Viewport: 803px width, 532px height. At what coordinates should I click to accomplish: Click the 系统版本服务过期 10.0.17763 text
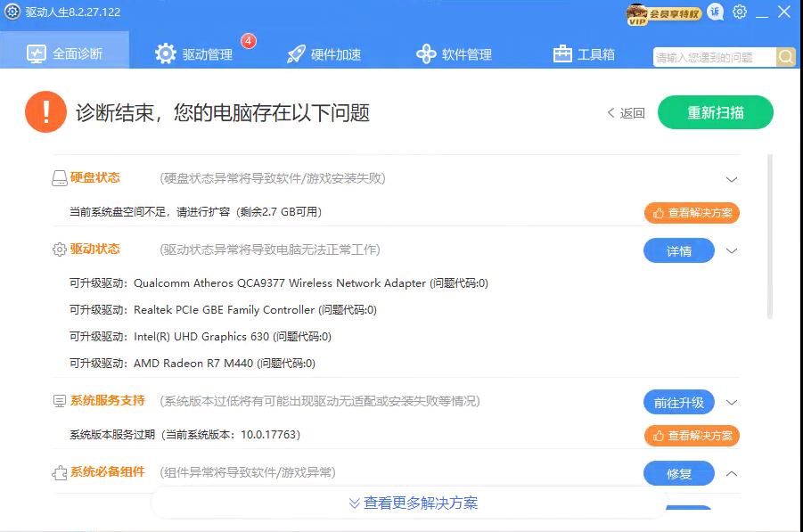point(184,434)
